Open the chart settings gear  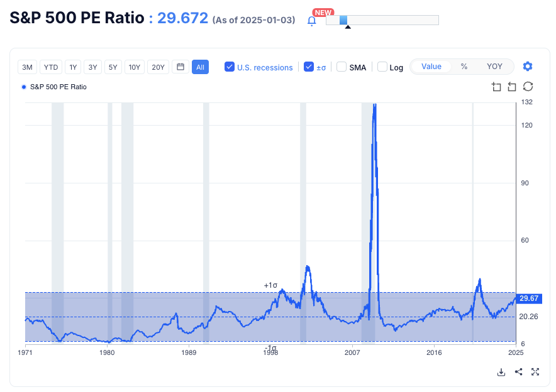[x=528, y=66]
